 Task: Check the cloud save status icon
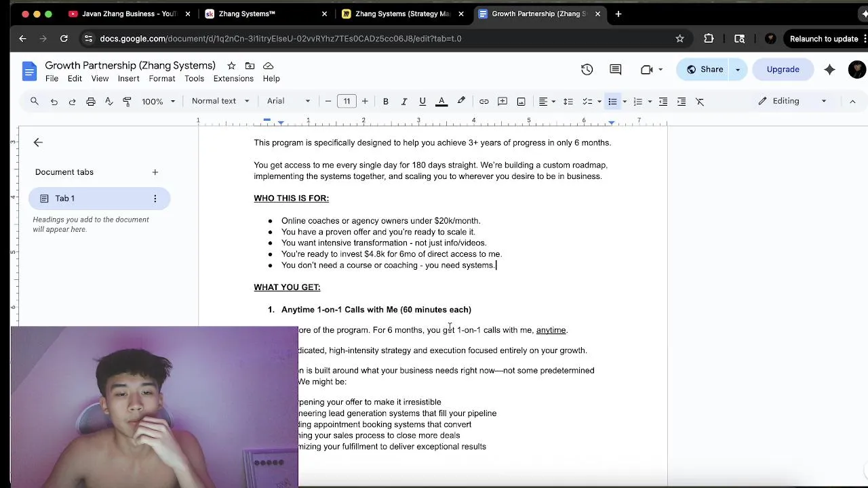click(268, 66)
